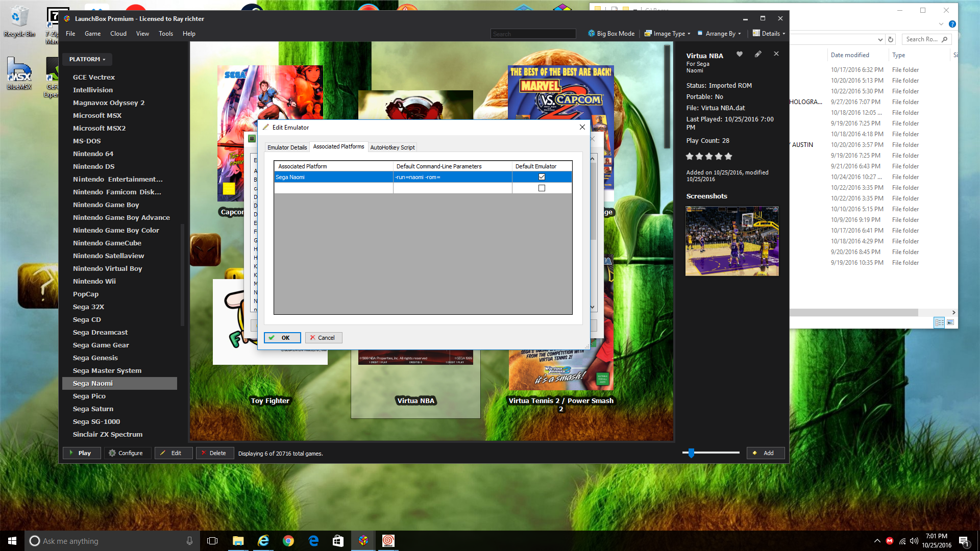This screenshot has height=551, width=980.
Task: Click the -run=naomi -rom= parameters cell
Action: tap(452, 177)
